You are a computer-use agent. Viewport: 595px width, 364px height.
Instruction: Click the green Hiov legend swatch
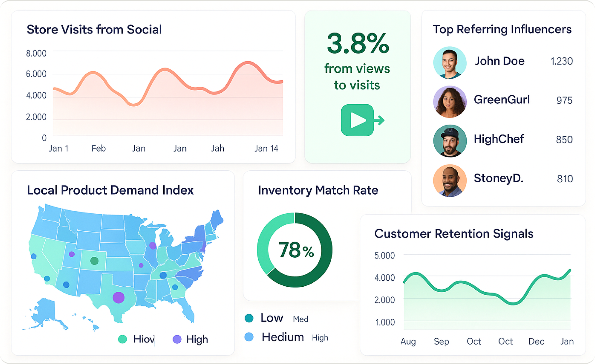pyautogui.click(x=122, y=339)
